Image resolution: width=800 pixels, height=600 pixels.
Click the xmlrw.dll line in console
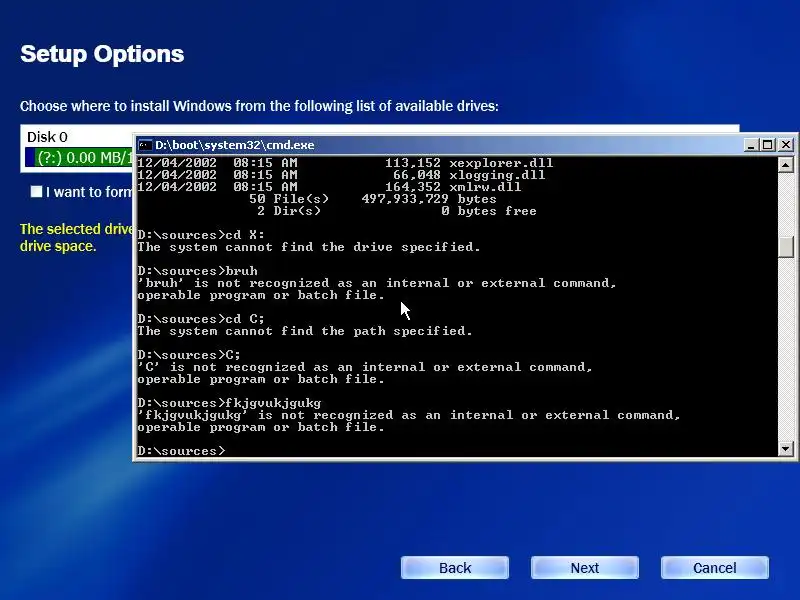click(329, 187)
